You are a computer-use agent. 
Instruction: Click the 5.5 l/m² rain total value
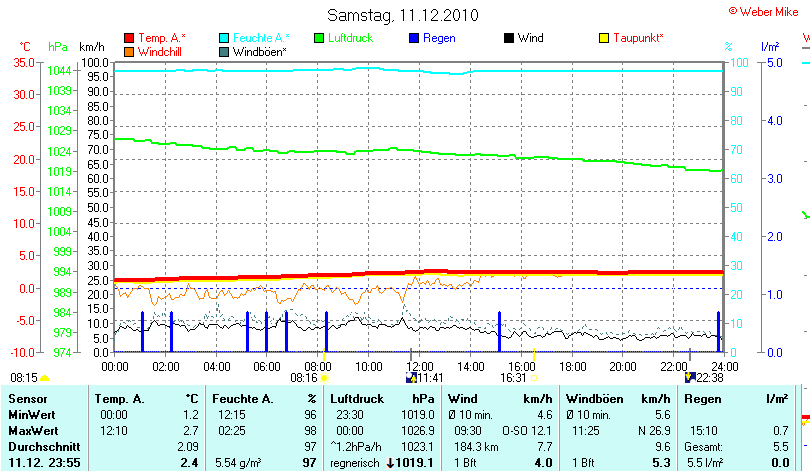705,463
